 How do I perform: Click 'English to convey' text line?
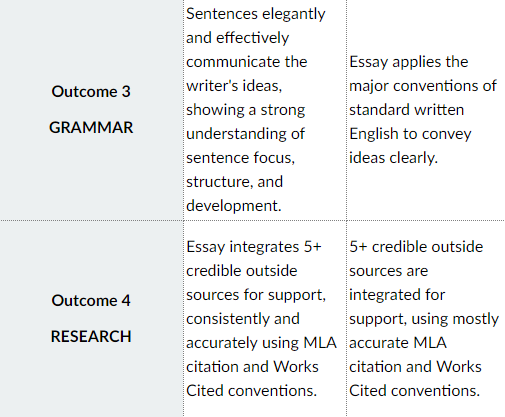pos(410,134)
